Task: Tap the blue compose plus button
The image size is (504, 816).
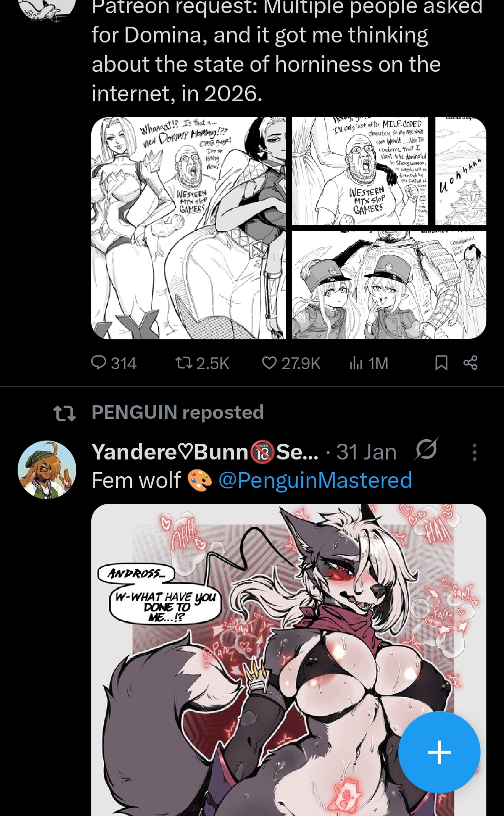Action: pos(439,752)
